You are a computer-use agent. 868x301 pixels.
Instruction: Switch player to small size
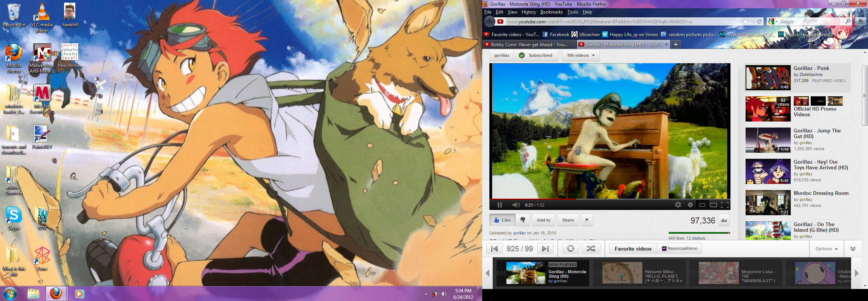point(702,205)
